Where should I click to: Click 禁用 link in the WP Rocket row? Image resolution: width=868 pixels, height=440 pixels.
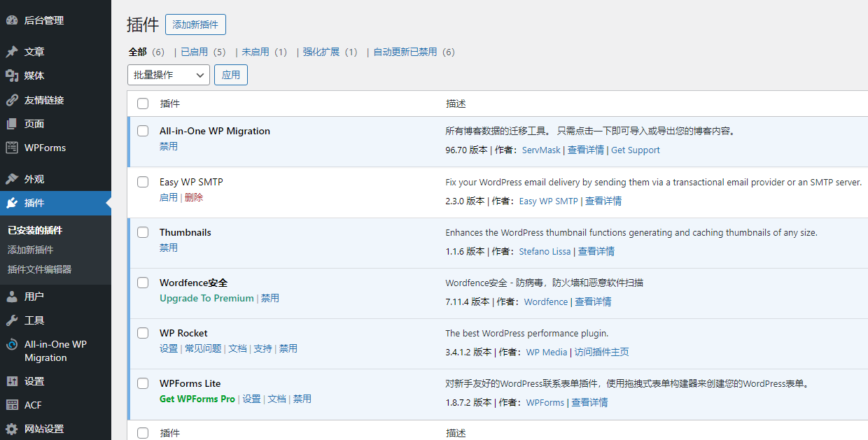pyautogui.click(x=288, y=348)
